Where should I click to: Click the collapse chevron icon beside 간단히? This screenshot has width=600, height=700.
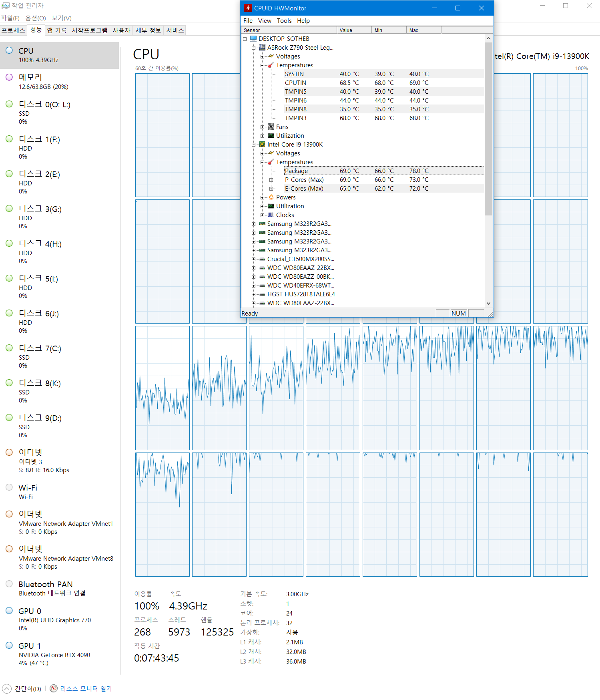7,688
